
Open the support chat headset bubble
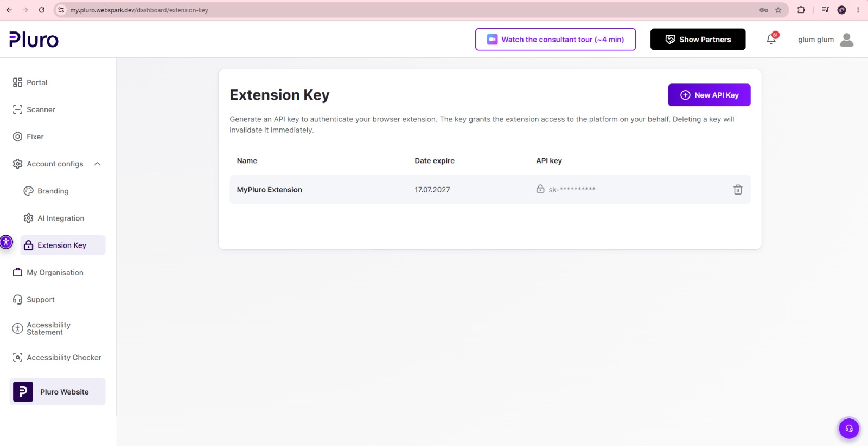(849, 429)
